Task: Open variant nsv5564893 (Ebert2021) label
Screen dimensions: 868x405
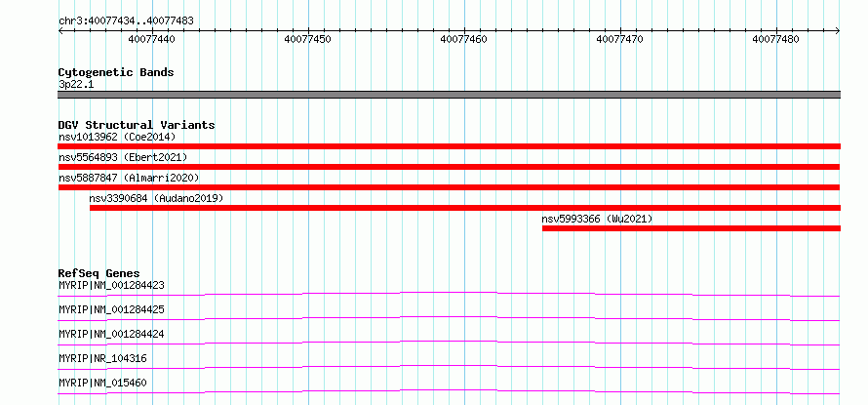Action: [123, 157]
